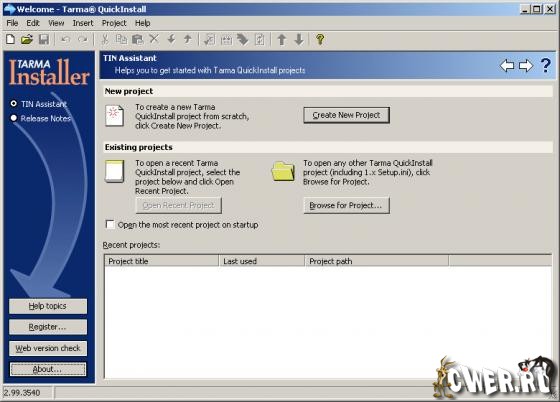Open the Project menu
Viewport: 560px width, 402px height.
click(x=114, y=23)
